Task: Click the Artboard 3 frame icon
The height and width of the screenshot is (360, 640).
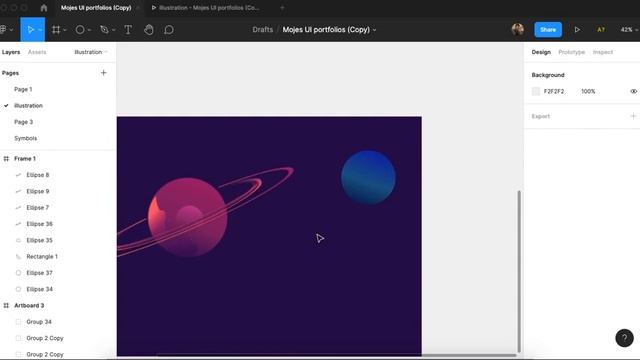Action: pyautogui.click(x=6, y=305)
